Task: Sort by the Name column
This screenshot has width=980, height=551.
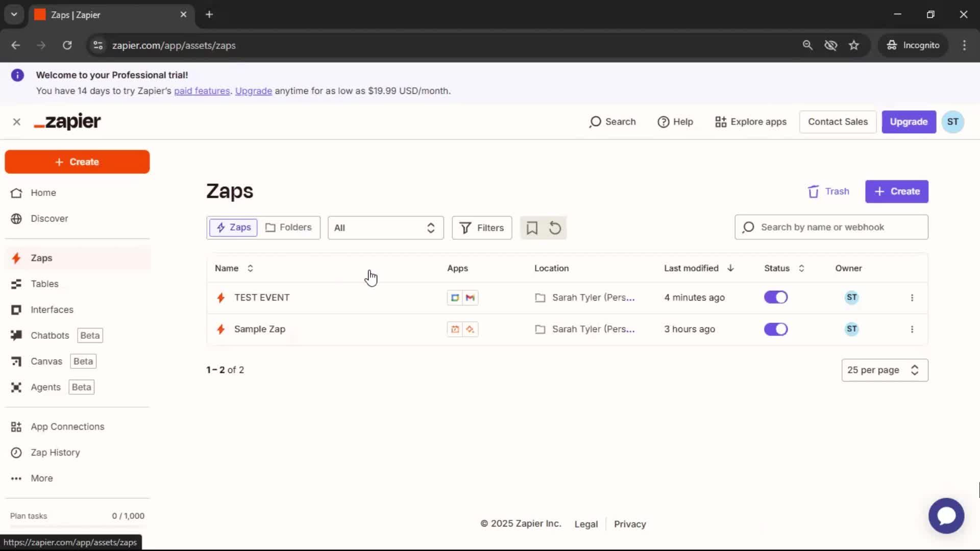Action: [x=234, y=268]
